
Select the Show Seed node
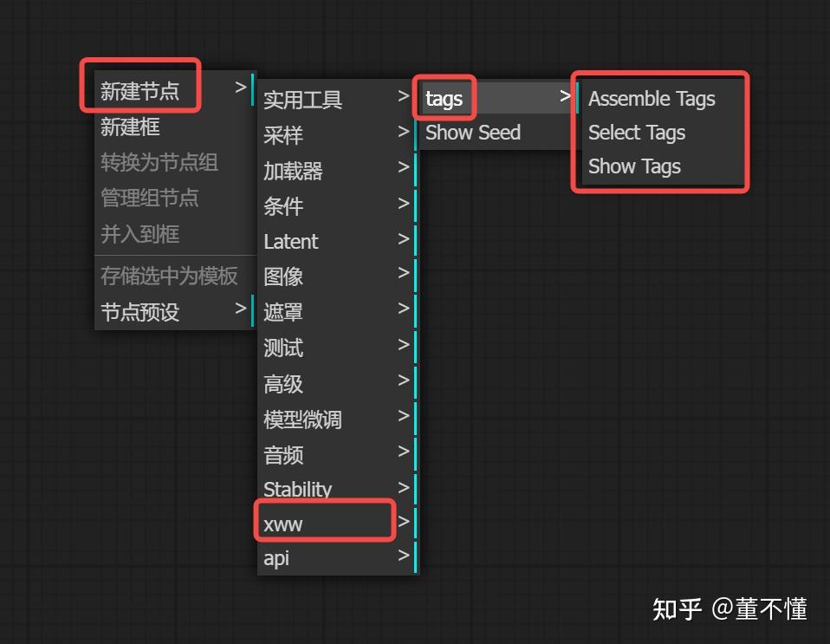[473, 132]
